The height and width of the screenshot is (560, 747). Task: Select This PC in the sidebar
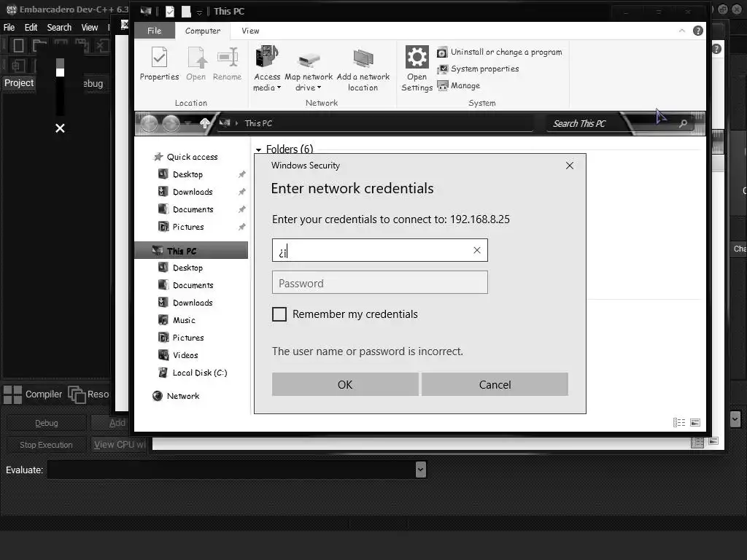coord(192,251)
